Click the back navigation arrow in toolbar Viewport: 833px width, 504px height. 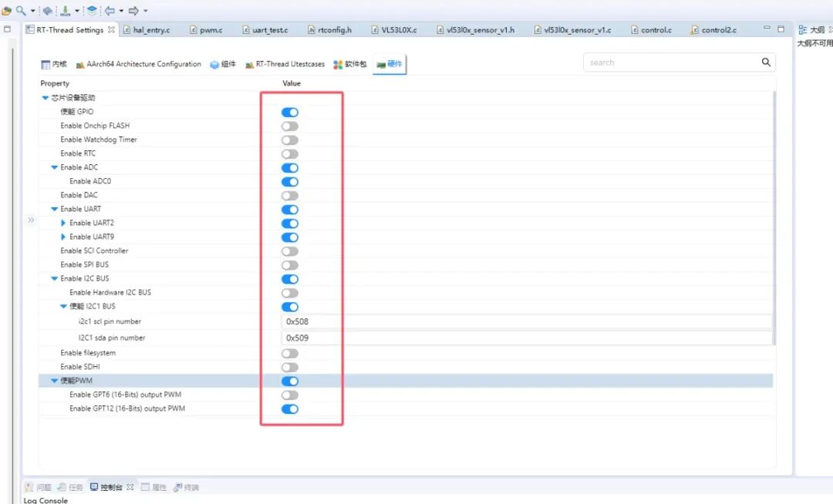(109, 11)
